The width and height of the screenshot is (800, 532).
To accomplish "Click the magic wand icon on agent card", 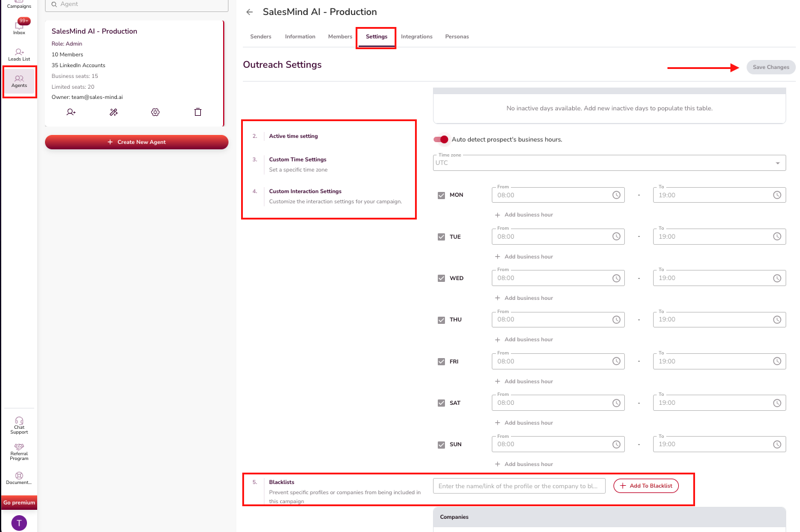I will coord(113,112).
